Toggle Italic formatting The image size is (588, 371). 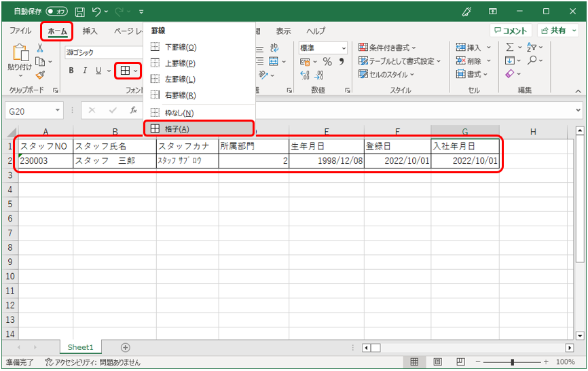click(85, 71)
